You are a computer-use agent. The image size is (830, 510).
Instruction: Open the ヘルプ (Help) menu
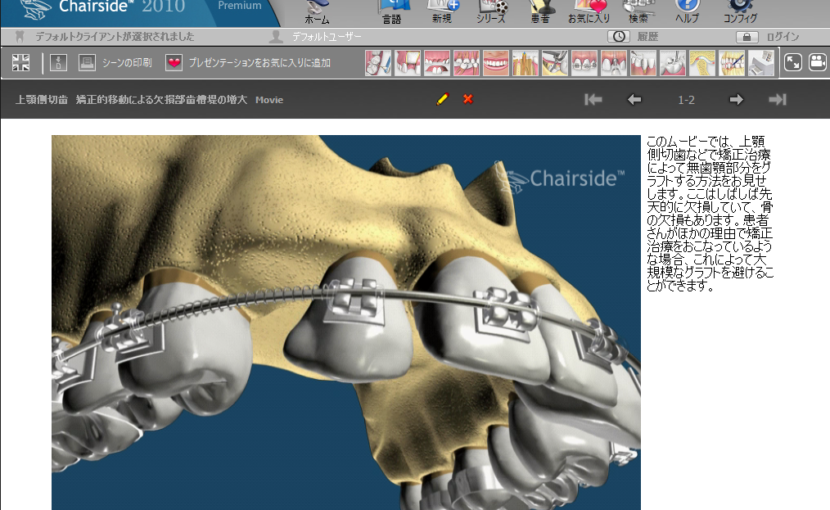pyautogui.click(x=687, y=11)
